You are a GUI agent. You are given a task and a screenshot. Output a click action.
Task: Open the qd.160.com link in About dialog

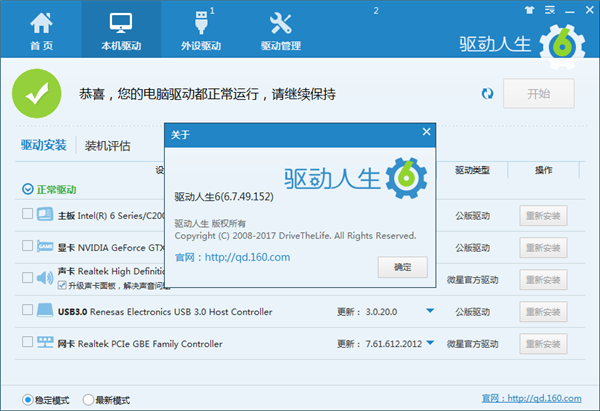coord(246,257)
